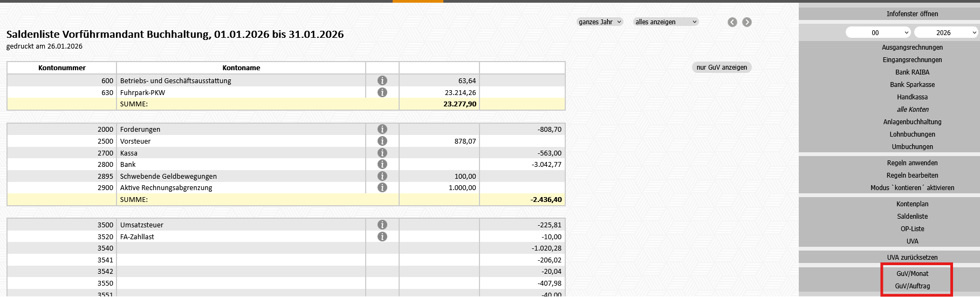Open info for Betriebs- und Geschäftsausstattung row

click(x=382, y=80)
